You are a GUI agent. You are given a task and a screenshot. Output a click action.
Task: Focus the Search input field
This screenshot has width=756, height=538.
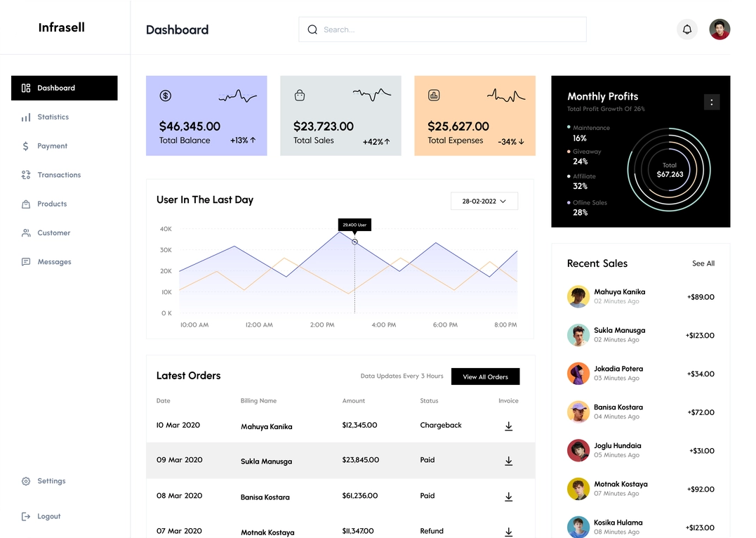click(449, 29)
